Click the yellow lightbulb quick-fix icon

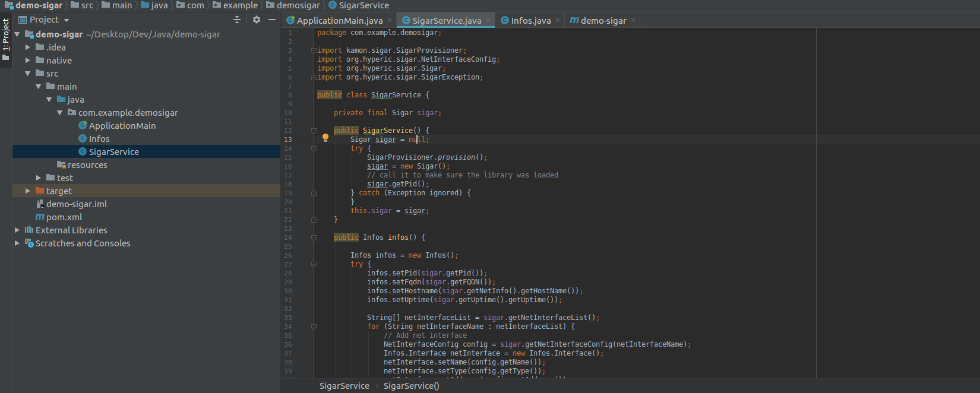click(325, 138)
